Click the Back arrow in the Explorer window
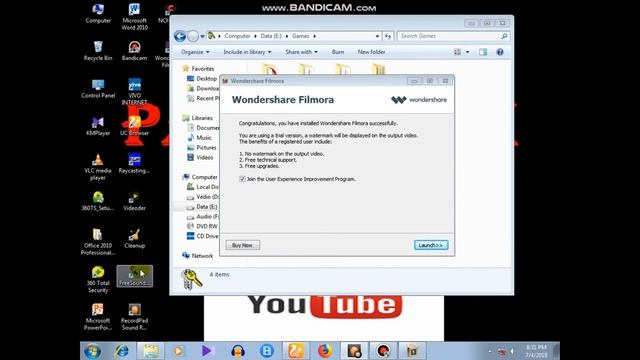Screen dimensions: 640x360 coord(180,36)
